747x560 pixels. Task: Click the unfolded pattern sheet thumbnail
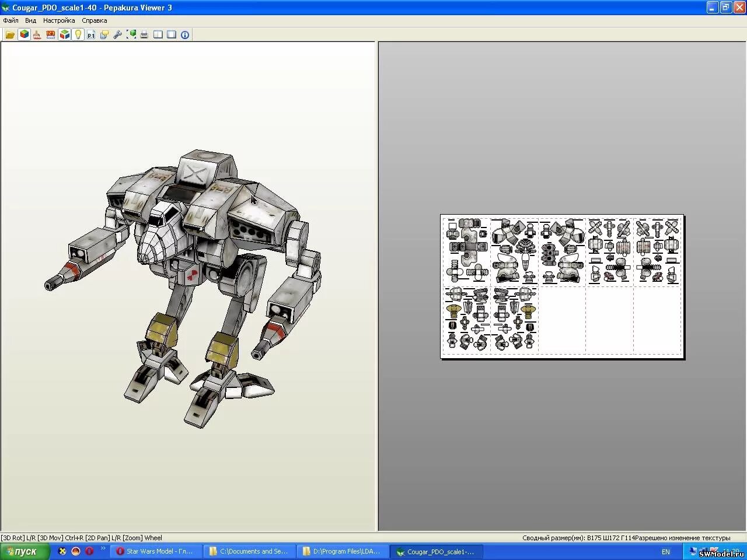point(562,286)
